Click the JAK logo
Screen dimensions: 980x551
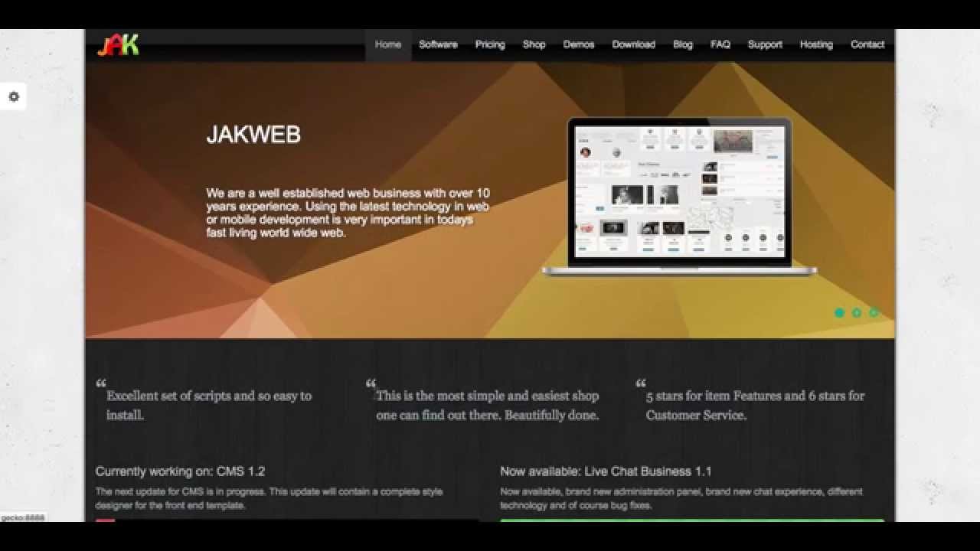coord(118,45)
